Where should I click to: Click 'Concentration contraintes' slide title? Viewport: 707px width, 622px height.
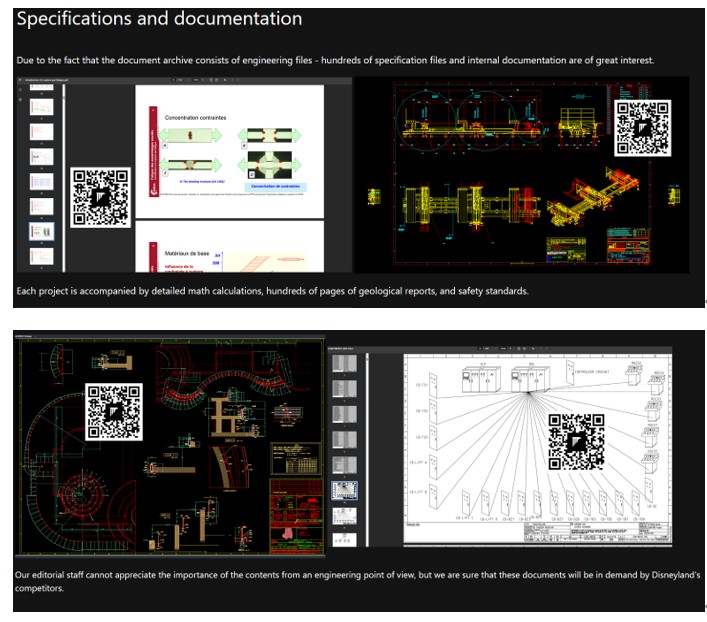pos(195,118)
